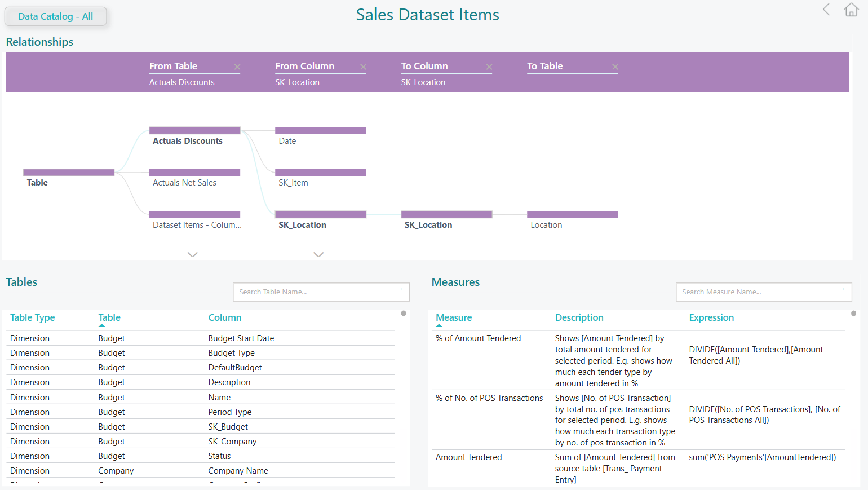
Task: Sort by the Measure column header
Action: coord(454,318)
